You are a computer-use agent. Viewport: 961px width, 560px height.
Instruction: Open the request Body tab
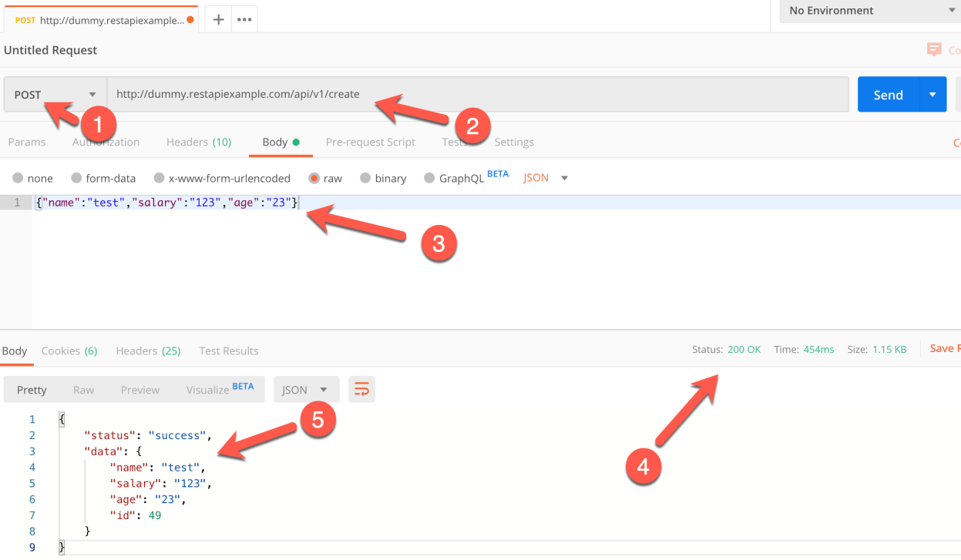click(x=281, y=142)
